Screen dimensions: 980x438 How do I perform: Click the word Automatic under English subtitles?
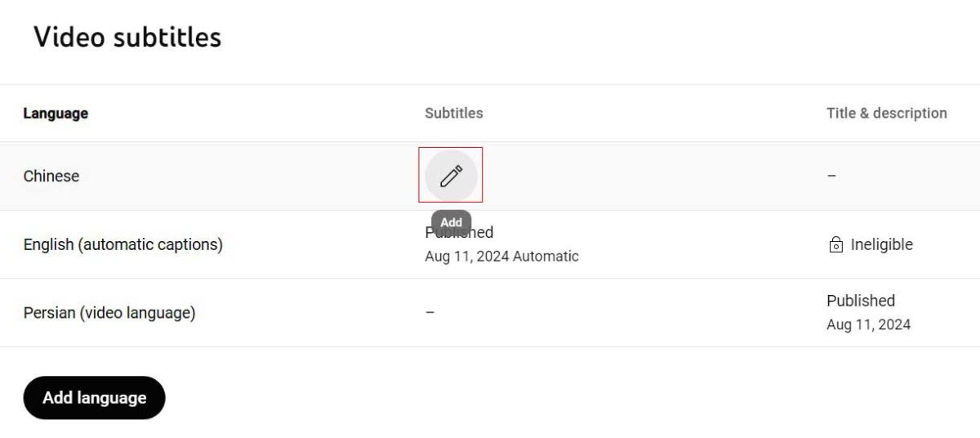point(546,257)
